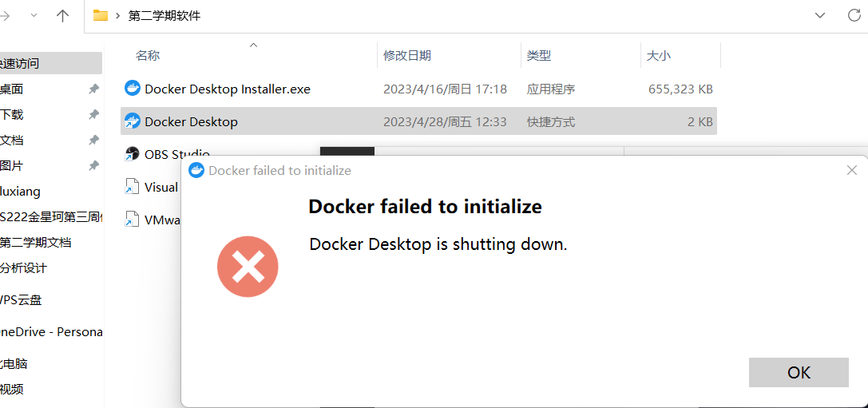Select the Docker Desktop shortcut icon
Screen dimensions: 868x408
[133, 121]
